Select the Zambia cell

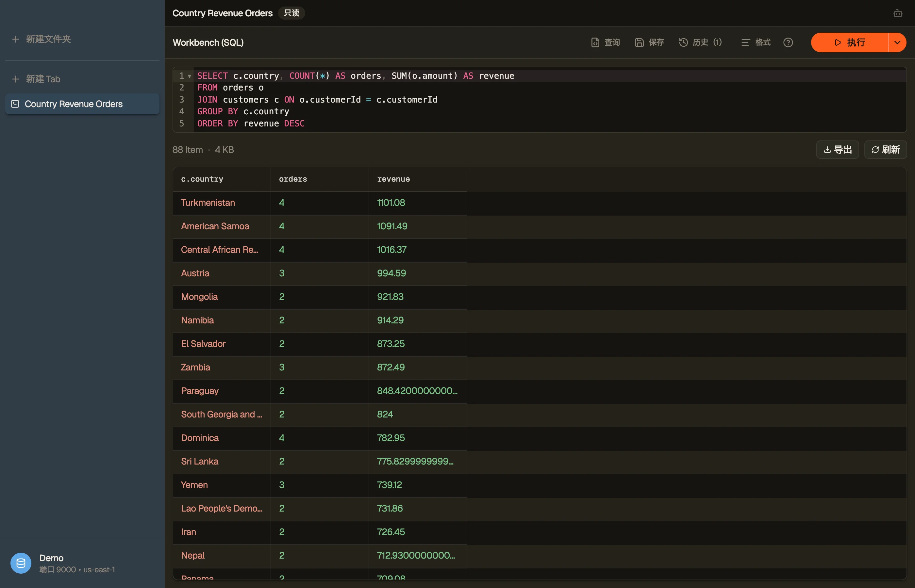(x=222, y=367)
